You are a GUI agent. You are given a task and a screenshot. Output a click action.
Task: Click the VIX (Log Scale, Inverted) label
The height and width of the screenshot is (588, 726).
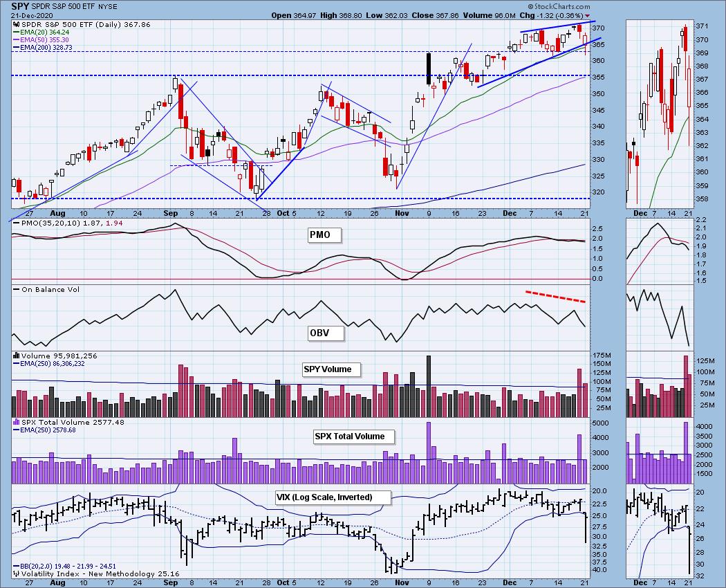click(x=333, y=497)
